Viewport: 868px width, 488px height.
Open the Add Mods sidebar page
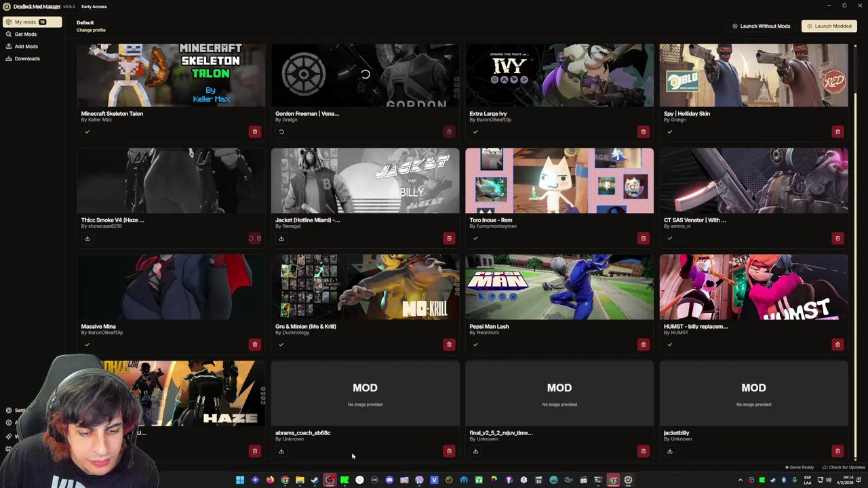pos(31,46)
